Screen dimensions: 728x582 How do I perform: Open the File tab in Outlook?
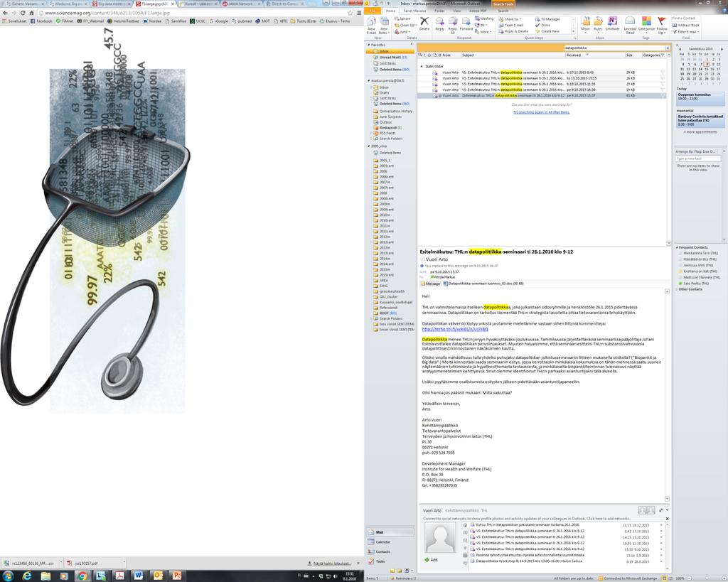pyautogui.click(x=373, y=11)
